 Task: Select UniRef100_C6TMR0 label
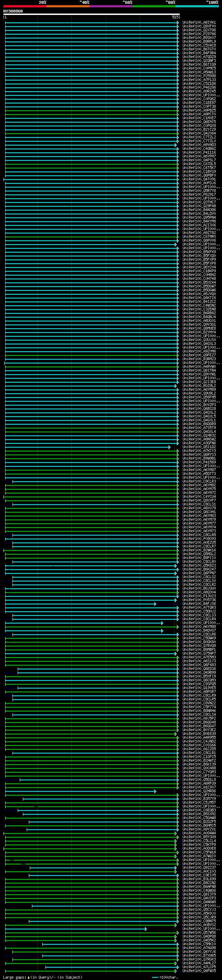click(199, 236)
